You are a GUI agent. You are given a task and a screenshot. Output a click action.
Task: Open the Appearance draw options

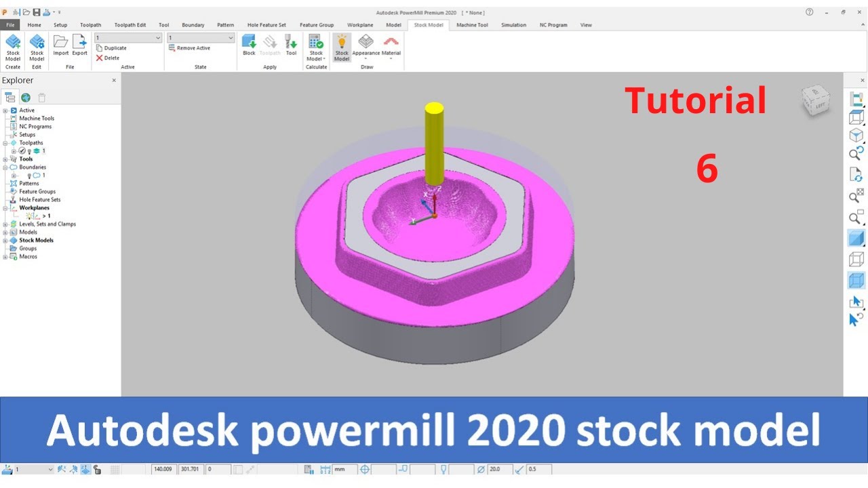pyautogui.click(x=366, y=47)
